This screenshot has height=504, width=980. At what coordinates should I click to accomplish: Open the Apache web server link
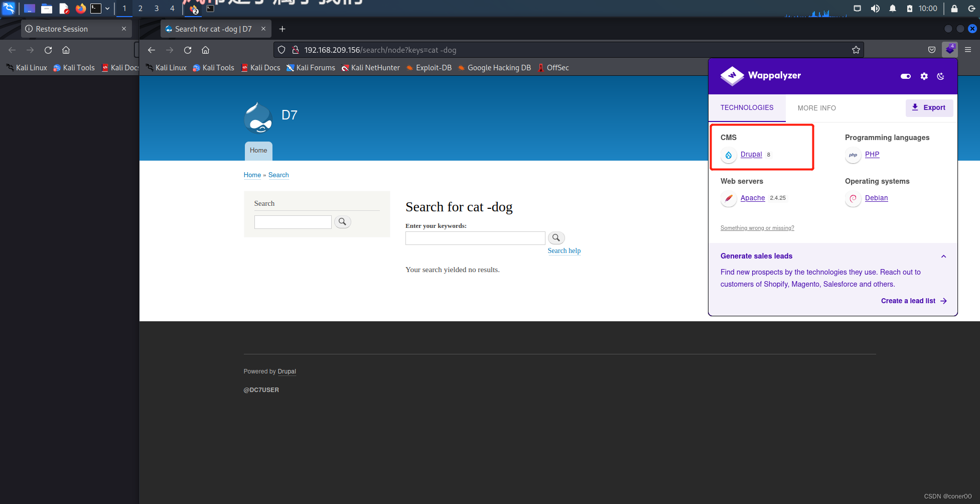tap(753, 198)
